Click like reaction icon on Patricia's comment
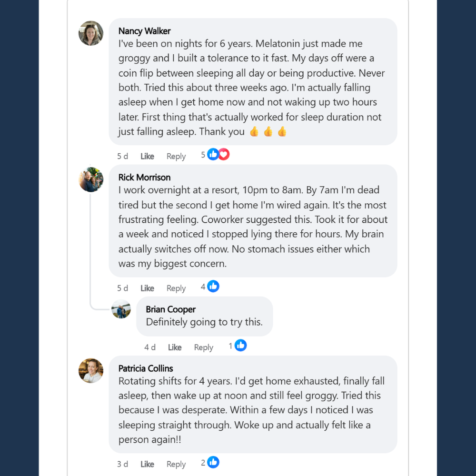This screenshot has width=476, height=476. point(213,462)
